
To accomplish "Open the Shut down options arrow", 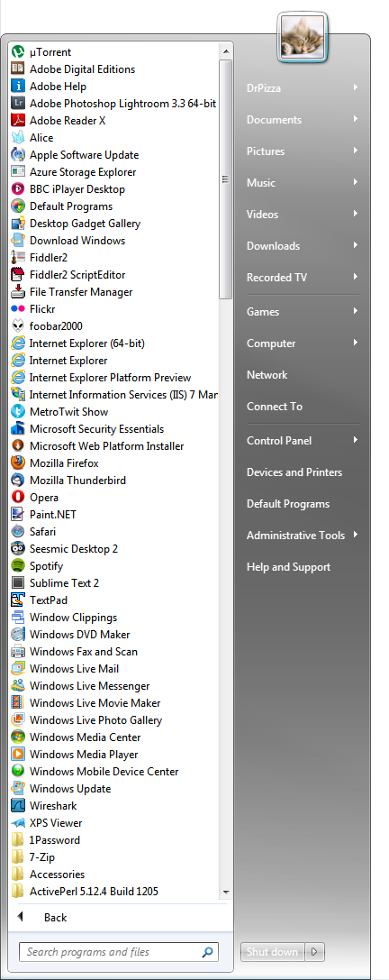I will point(314,952).
